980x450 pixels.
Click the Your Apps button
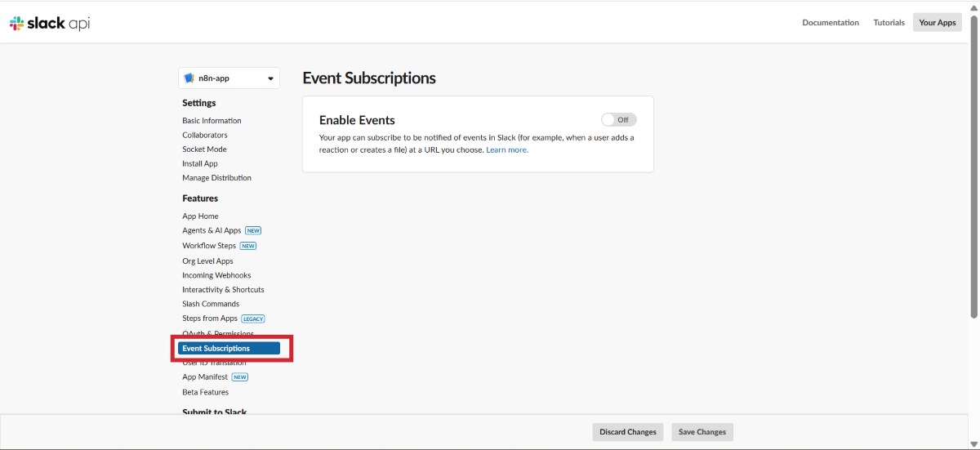(938, 23)
